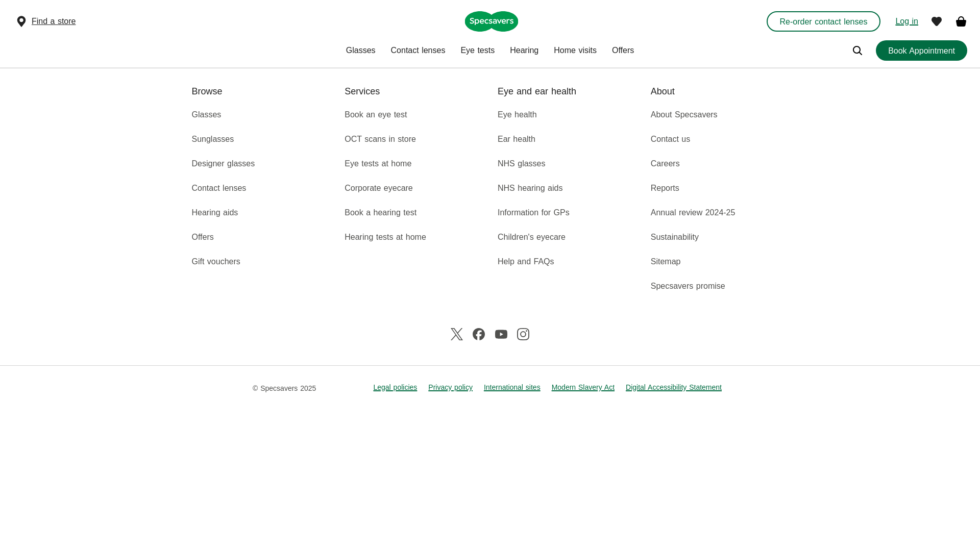The height and width of the screenshot is (551, 980).
Task: Open Hearing tests at home link
Action: (385, 237)
